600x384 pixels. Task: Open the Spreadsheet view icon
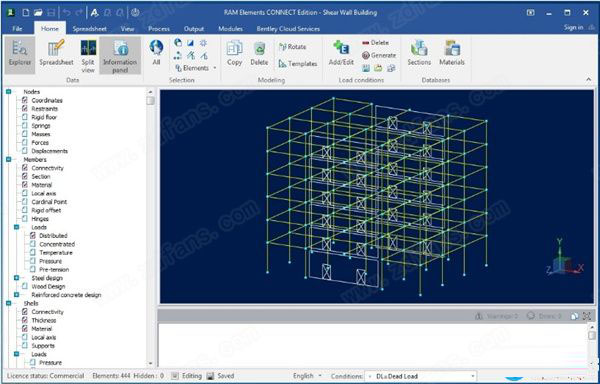pyautogui.click(x=57, y=54)
